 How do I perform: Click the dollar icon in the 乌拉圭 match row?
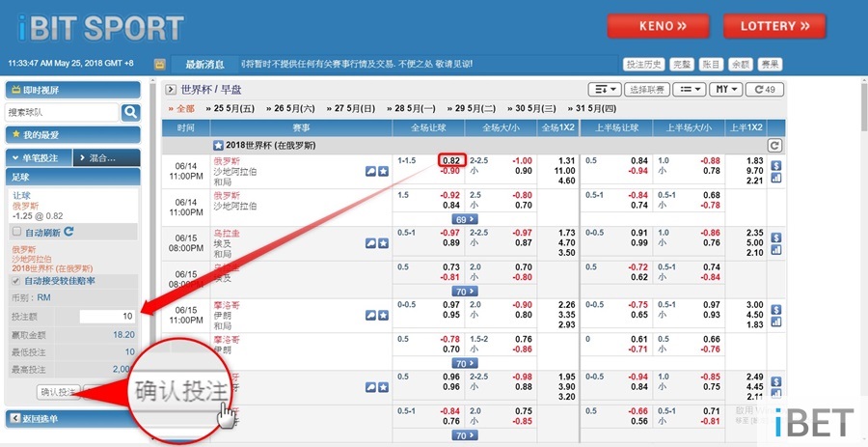776,237
